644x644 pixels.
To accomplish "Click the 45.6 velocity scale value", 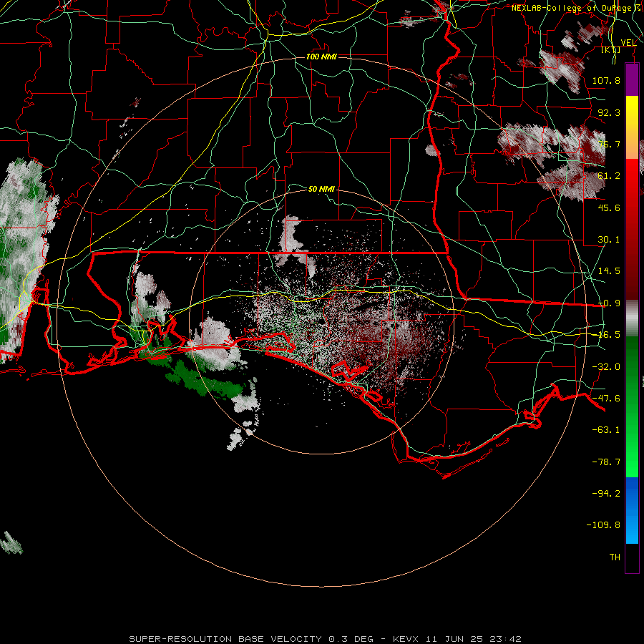I will coord(609,208).
